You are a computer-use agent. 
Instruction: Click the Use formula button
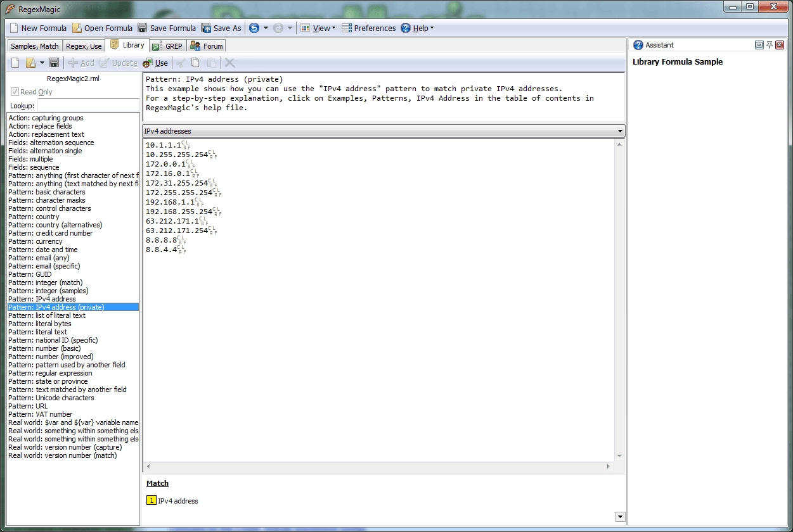click(x=155, y=63)
